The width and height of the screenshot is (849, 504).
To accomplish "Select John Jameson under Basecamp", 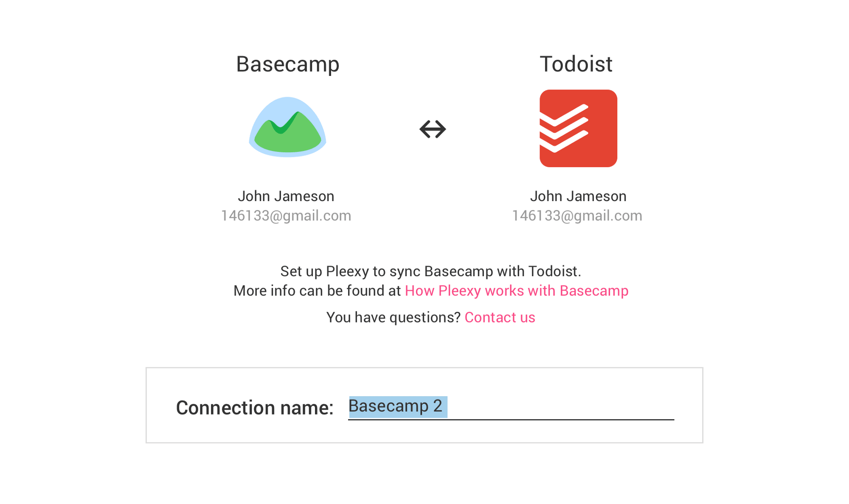I will pos(287,196).
